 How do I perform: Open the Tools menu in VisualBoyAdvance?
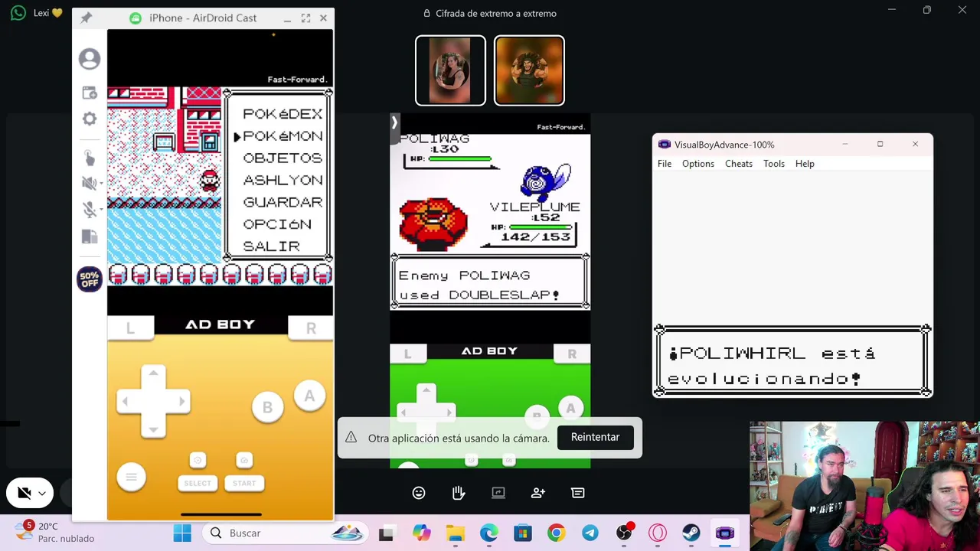774,164
